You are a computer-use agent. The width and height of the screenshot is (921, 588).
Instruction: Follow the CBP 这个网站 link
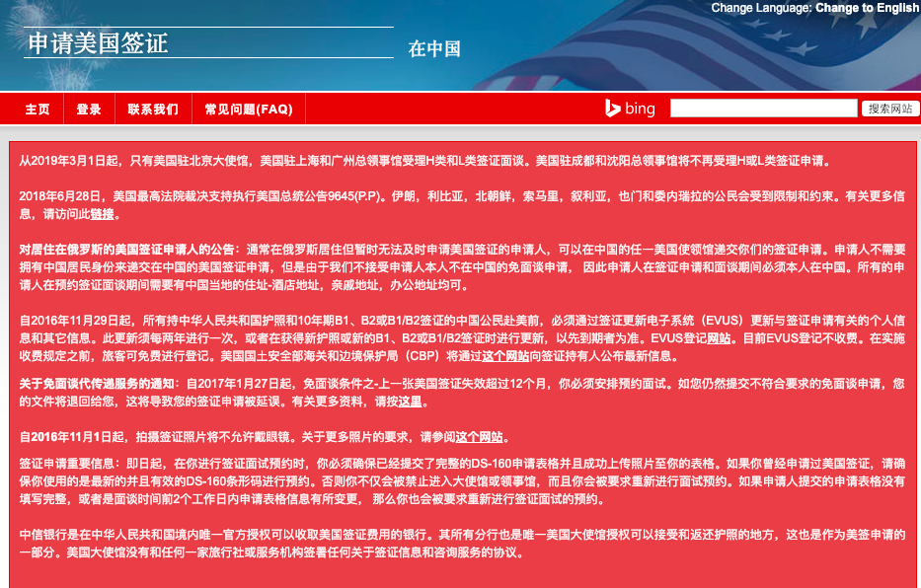tap(504, 355)
